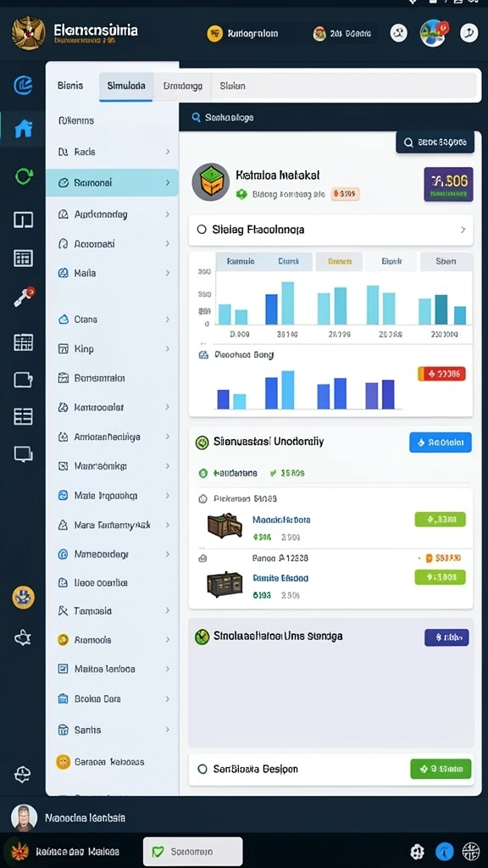Click the green button beside SanBloata Gesipon
The width and height of the screenshot is (488, 868).
[441, 769]
